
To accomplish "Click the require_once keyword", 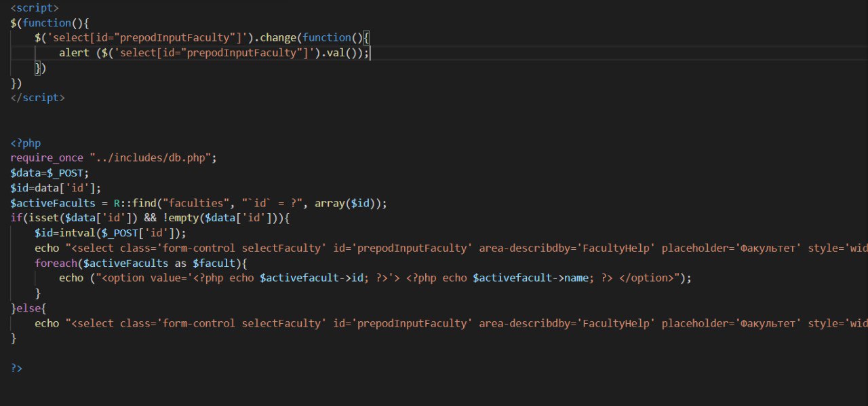I will tap(47, 158).
